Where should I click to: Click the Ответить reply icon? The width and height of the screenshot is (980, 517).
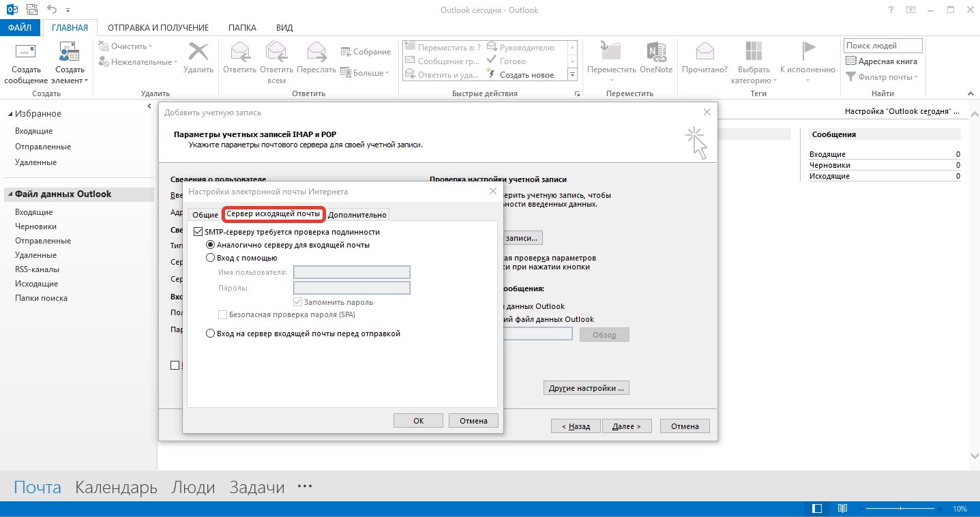tap(239, 52)
